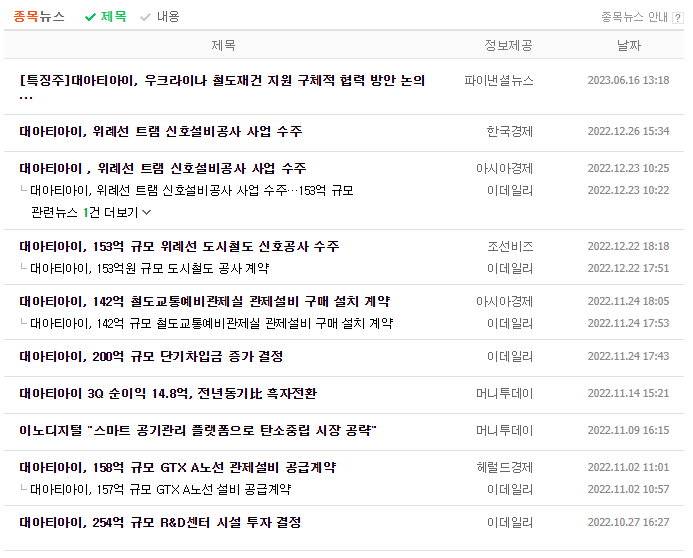Image resolution: width=693 pixels, height=558 pixels.
Task: Click the 파이낸셜뉴스 source name
Action: pyautogui.click(x=499, y=80)
